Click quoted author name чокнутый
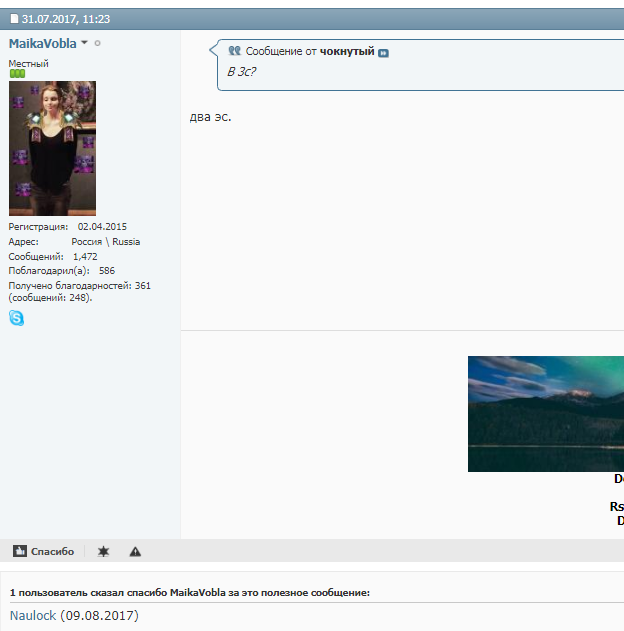 pos(347,51)
